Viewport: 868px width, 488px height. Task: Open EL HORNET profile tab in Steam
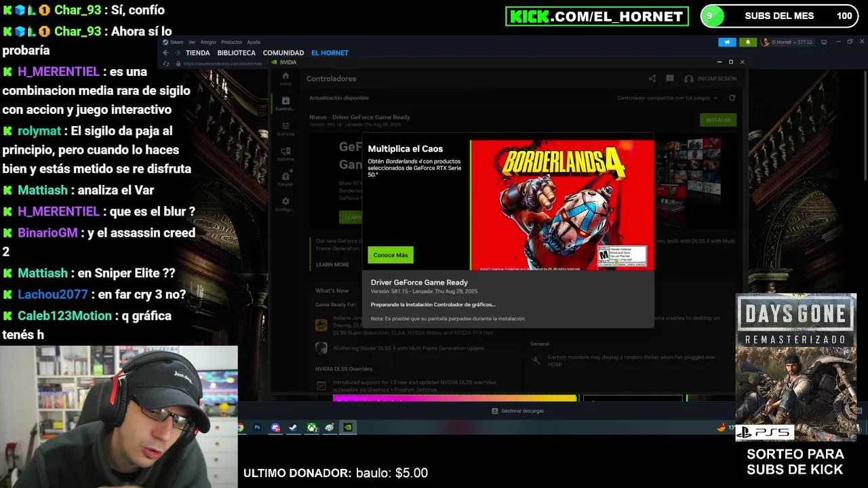click(330, 53)
